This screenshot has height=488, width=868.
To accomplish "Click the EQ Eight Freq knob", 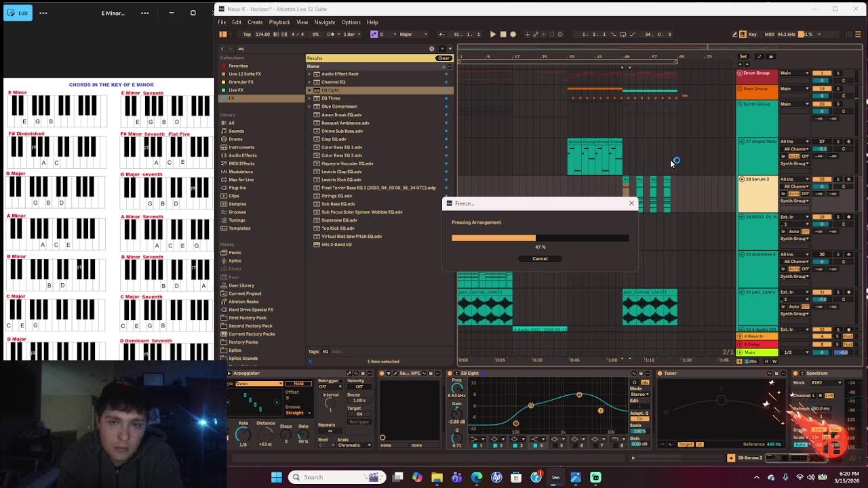I will coord(456,388).
